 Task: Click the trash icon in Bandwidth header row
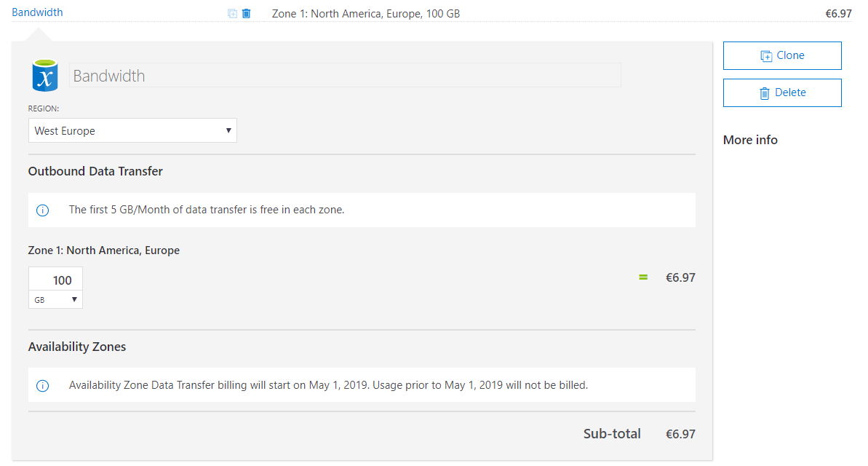pos(247,13)
